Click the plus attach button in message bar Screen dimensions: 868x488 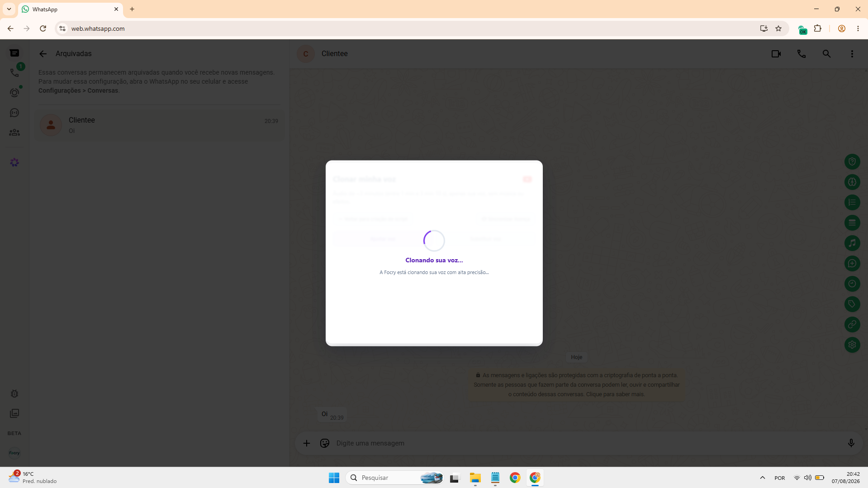307,443
